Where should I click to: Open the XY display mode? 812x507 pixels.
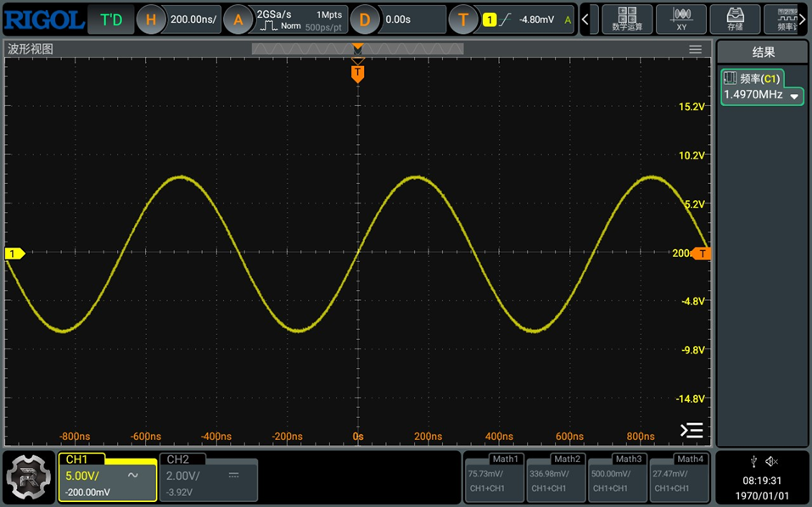tap(681, 19)
